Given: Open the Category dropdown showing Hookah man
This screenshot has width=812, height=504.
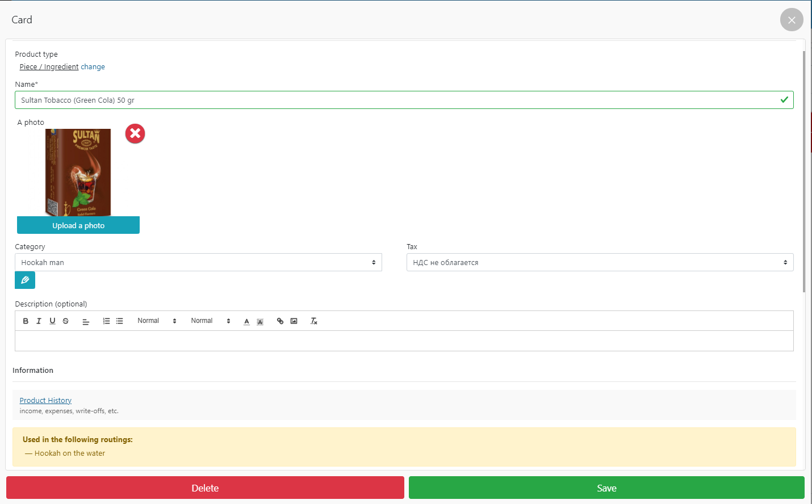Looking at the screenshot, I should [198, 262].
